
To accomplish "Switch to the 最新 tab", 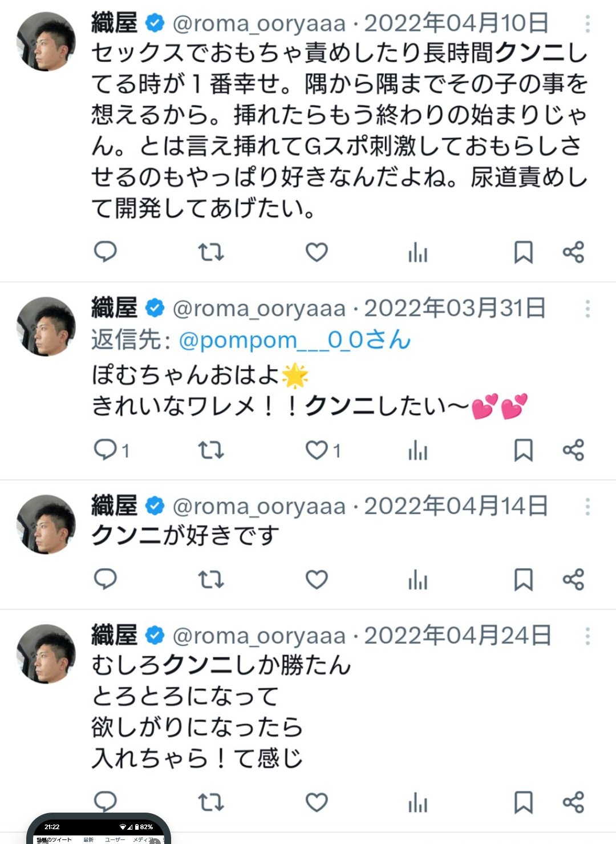I will (88, 839).
